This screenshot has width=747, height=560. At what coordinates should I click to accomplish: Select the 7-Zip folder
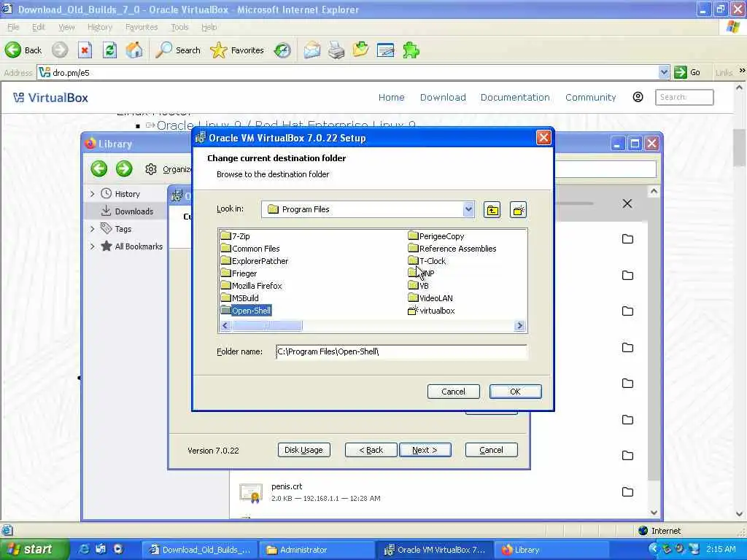(x=236, y=236)
